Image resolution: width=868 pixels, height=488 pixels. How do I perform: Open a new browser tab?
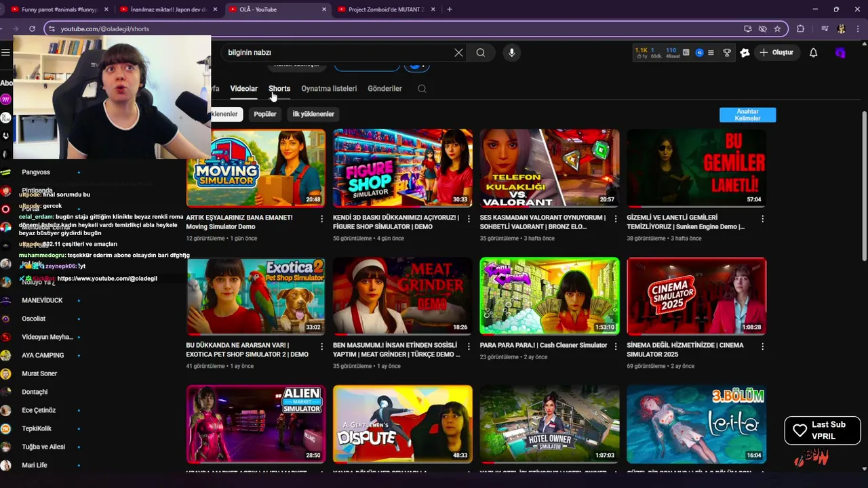[449, 9]
